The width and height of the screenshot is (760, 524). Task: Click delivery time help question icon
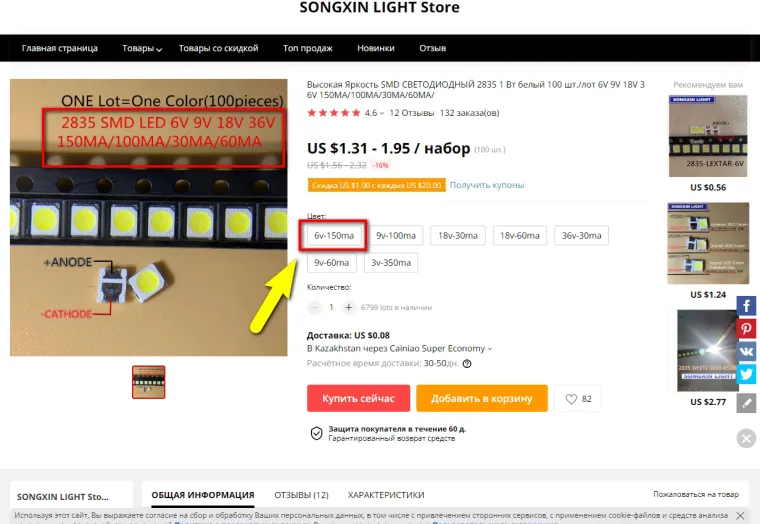click(467, 364)
